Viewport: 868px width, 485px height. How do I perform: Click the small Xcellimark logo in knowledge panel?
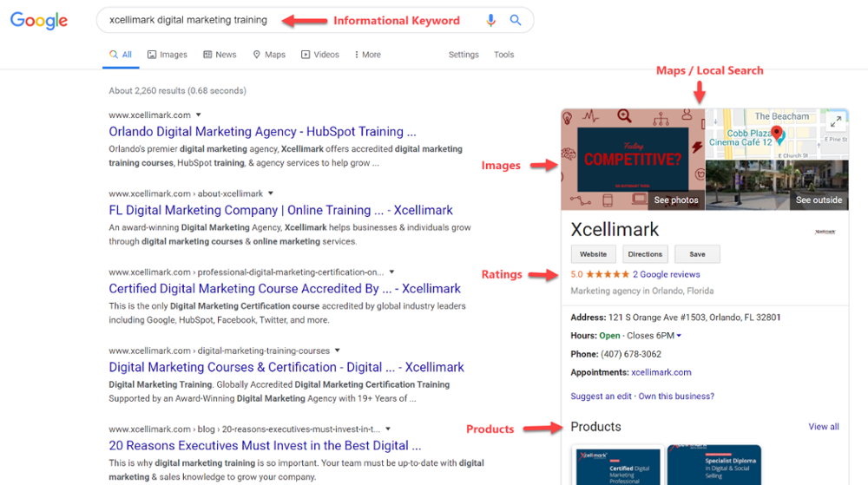click(825, 232)
